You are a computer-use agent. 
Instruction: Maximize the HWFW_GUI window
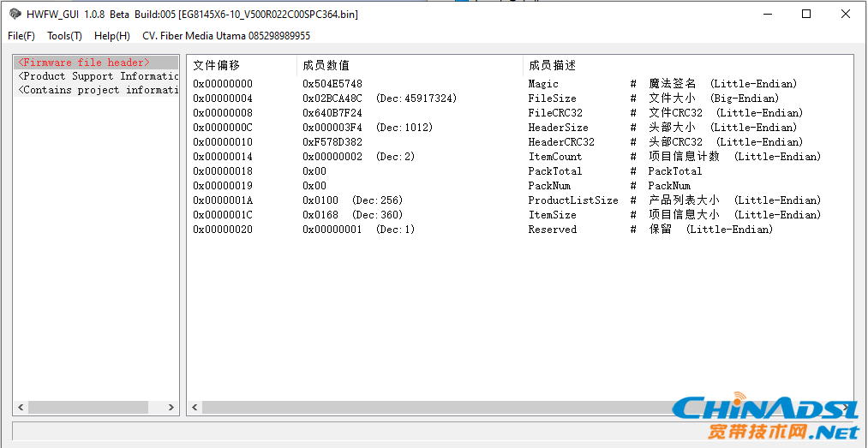point(806,14)
